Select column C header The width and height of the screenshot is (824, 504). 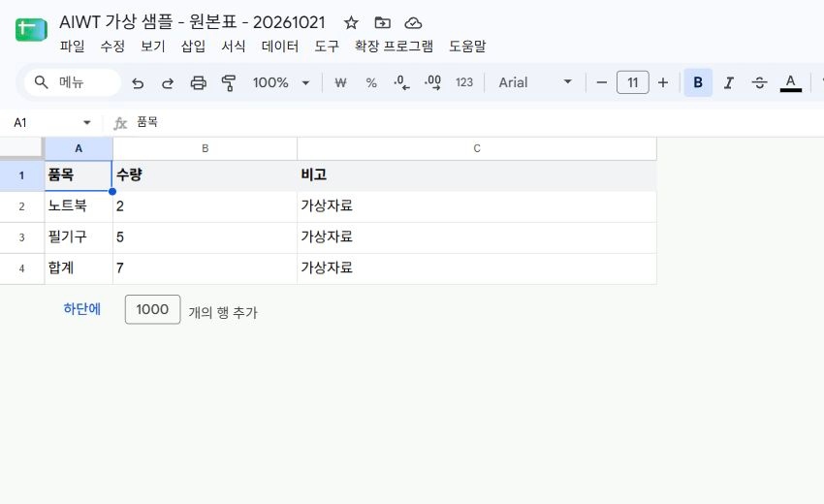[477, 148]
